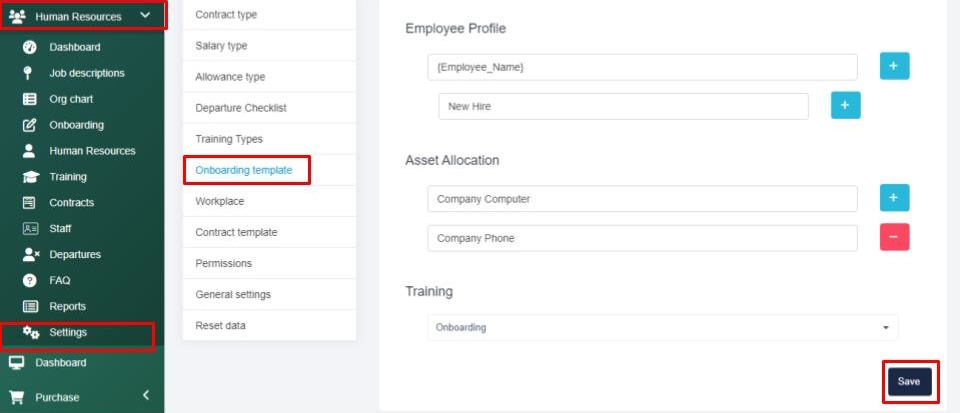960x413 pixels.
Task: Click the Job descriptions lightbulb icon
Action: (29, 73)
